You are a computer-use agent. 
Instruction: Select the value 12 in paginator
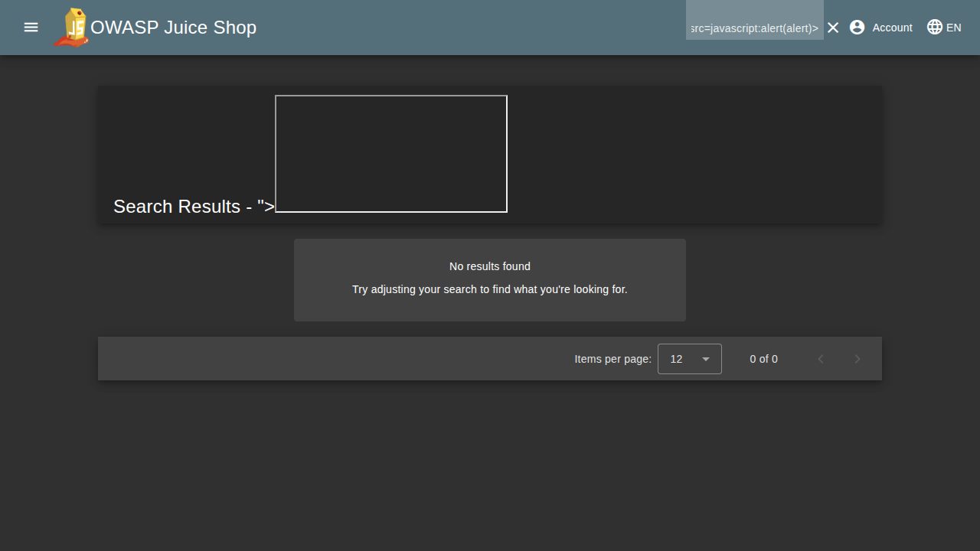[x=676, y=359]
